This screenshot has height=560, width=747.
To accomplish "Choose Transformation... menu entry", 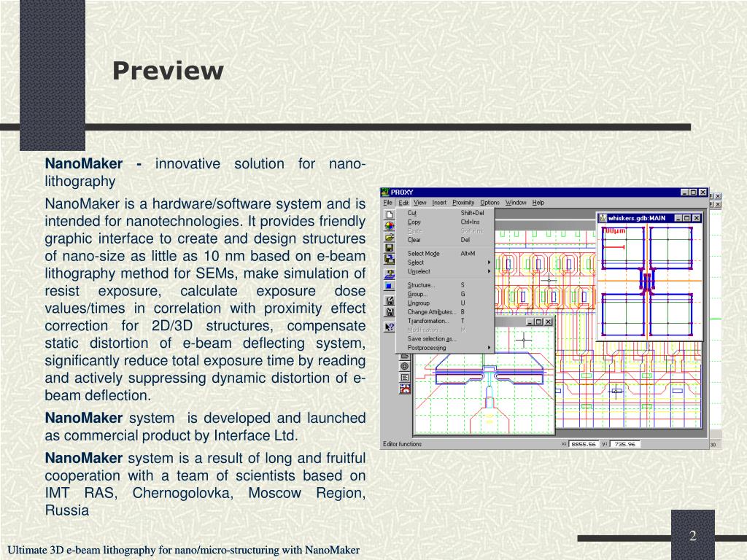I will (445, 321).
